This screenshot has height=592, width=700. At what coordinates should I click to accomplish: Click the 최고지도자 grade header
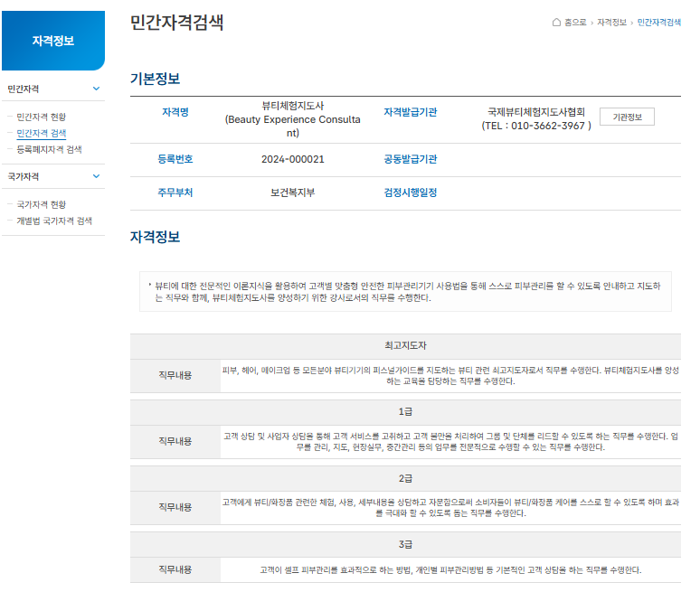(x=405, y=346)
